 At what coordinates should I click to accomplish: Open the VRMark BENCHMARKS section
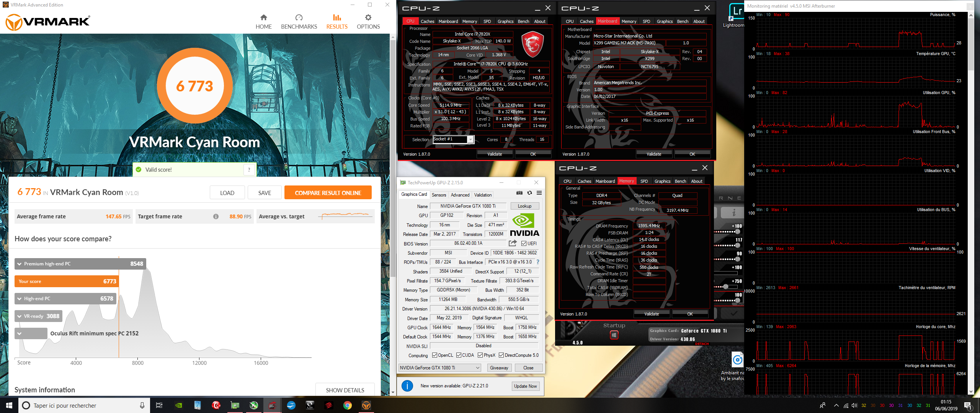299,22
